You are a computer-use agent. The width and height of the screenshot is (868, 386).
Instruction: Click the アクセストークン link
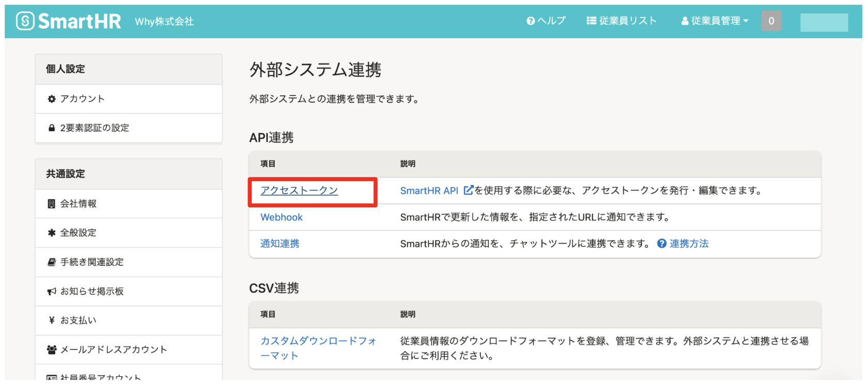[x=299, y=190]
